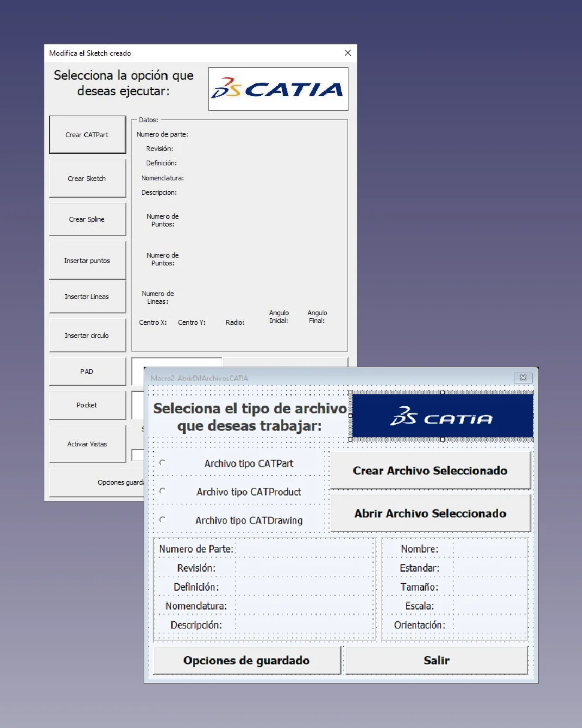Select the Archivo tipo CATPart radio button
The width and height of the screenshot is (582, 728).
[x=162, y=463]
